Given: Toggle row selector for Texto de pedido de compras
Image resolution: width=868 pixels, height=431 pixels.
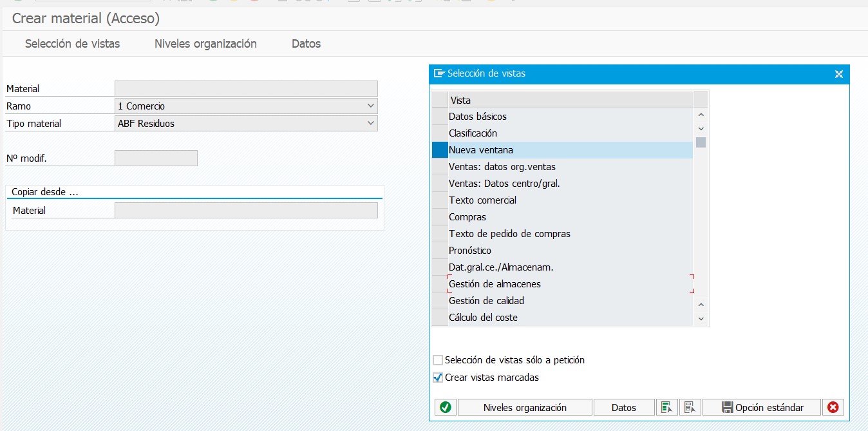Looking at the screenshot, I should tap(439, 234).
